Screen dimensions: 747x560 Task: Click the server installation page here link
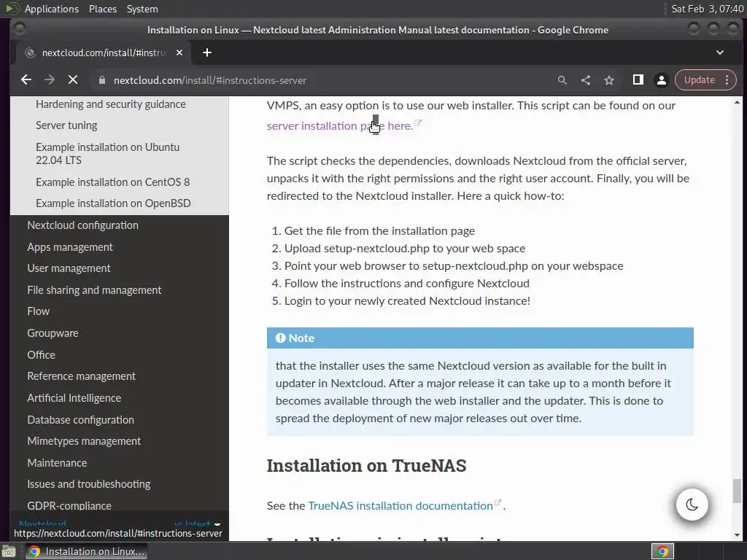[339, 125]
